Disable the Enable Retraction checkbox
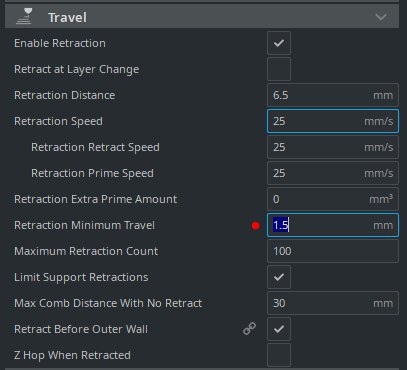Viewport: 407px width, 370px height. (x=279, y=43)
